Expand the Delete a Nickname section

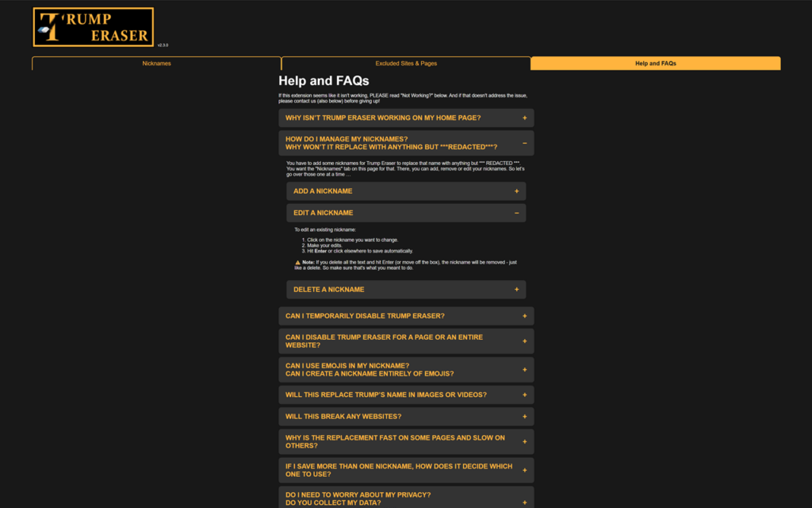406,290
